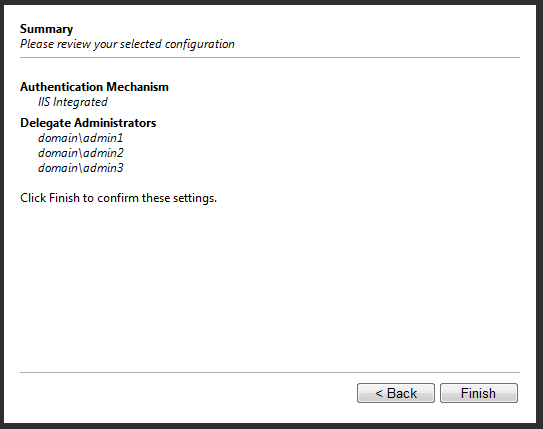Viewport: 543px width, 429px height.
Task: Click Finish to confirm the settings
Action: pos(479,393)
